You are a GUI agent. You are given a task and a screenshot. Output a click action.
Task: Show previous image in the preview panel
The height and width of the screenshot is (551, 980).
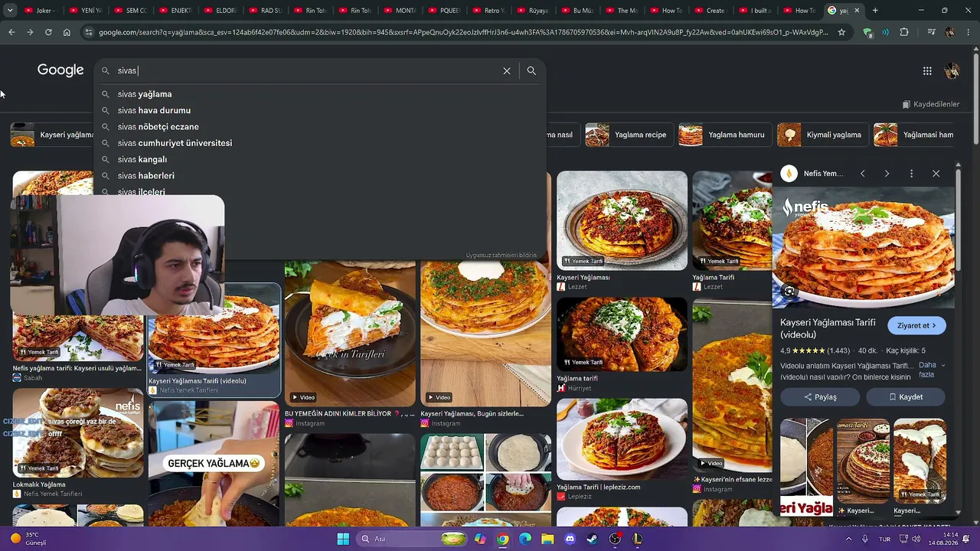coord(862,174)
